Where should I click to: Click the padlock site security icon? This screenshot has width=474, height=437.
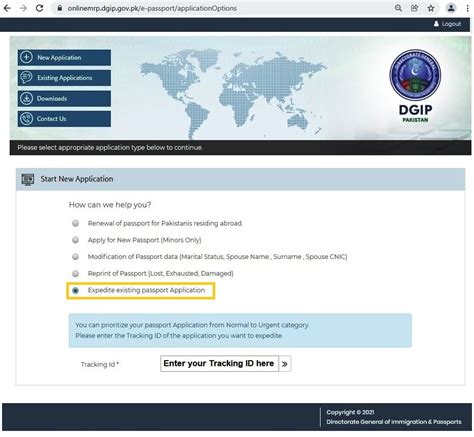tap(59, 8)
